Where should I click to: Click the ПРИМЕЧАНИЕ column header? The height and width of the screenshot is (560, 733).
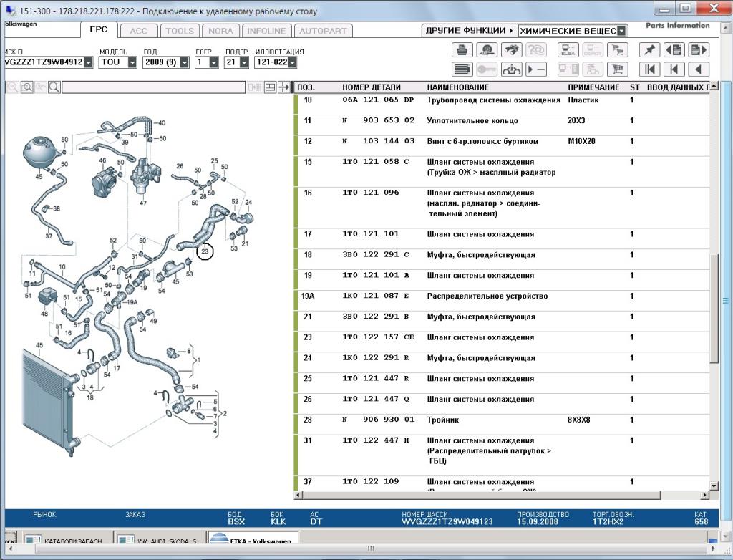tap(593, 87)
